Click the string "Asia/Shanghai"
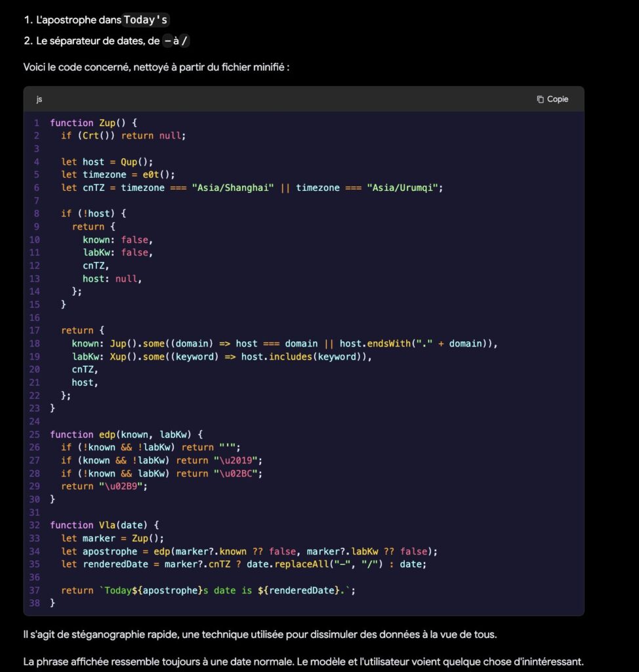The width and height of the screenshot is (639, 672). [233, 187]
